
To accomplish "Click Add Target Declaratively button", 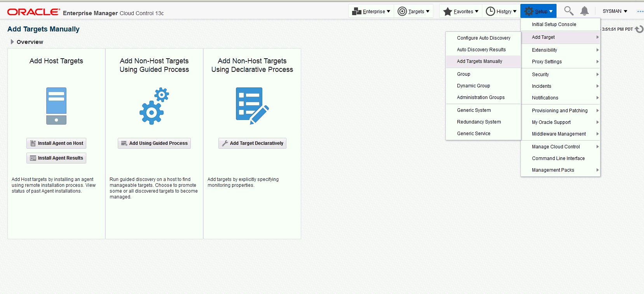I will pyautogui.click(x=252, y=143).
